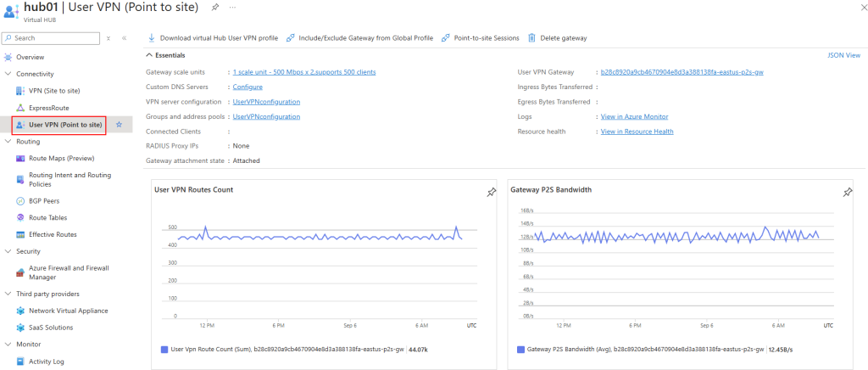This screenshot has width=868, height=370.
Task: Click the User VPN Routes Count chart line
Action: tap(320, 237)
